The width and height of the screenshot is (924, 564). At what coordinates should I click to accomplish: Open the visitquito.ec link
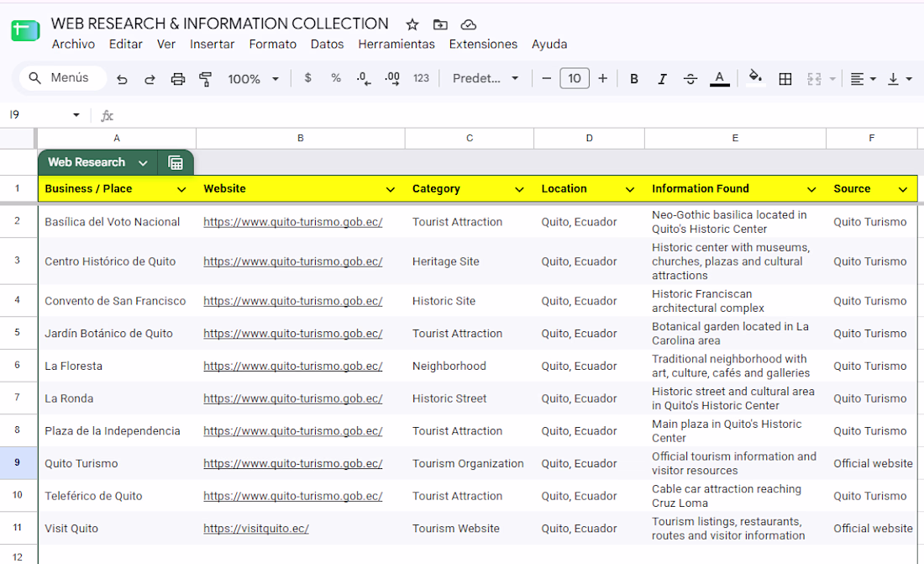(256, 529)
